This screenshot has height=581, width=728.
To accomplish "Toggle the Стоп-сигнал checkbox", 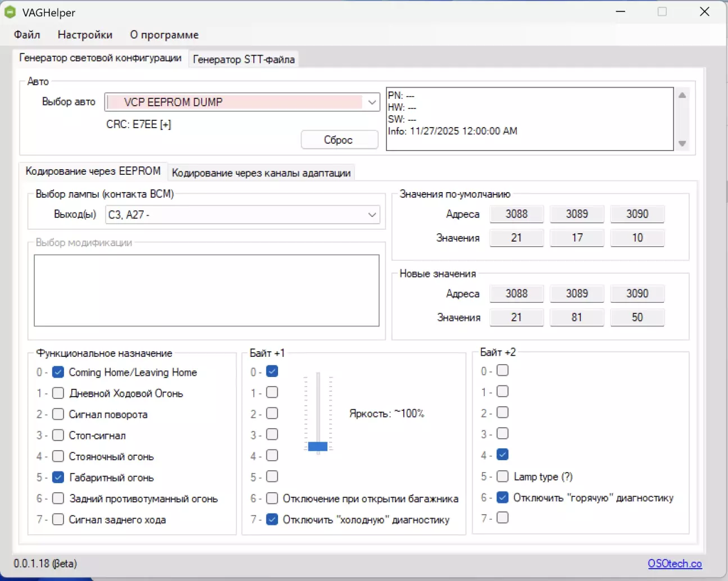I will tap(58, 435).
